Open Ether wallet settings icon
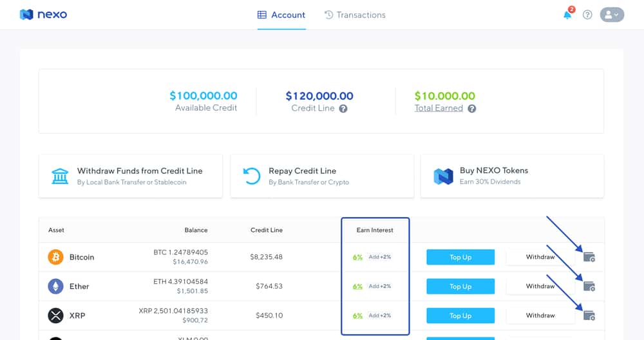Viewport: 644px width, 340px height. 589,286
